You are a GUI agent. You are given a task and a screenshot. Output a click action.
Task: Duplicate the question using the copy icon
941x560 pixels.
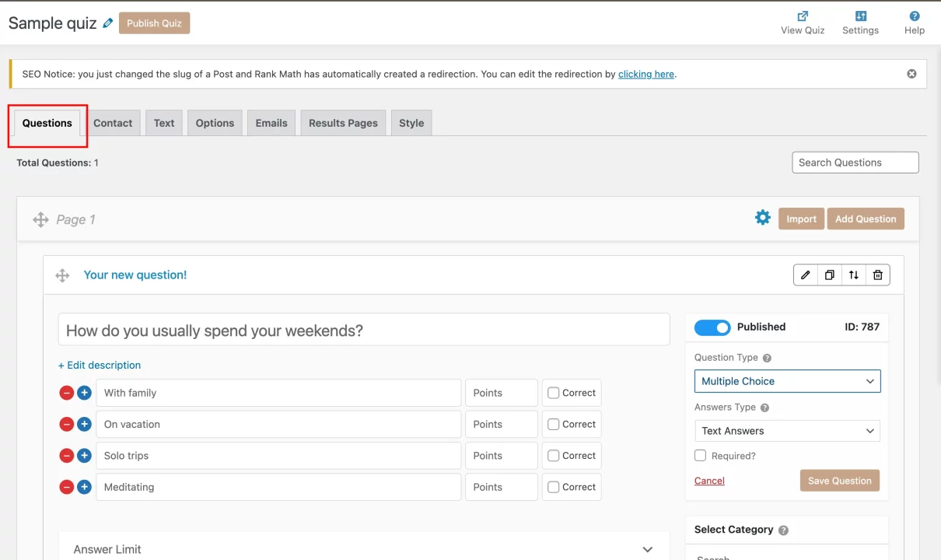[x=830, y=275]
